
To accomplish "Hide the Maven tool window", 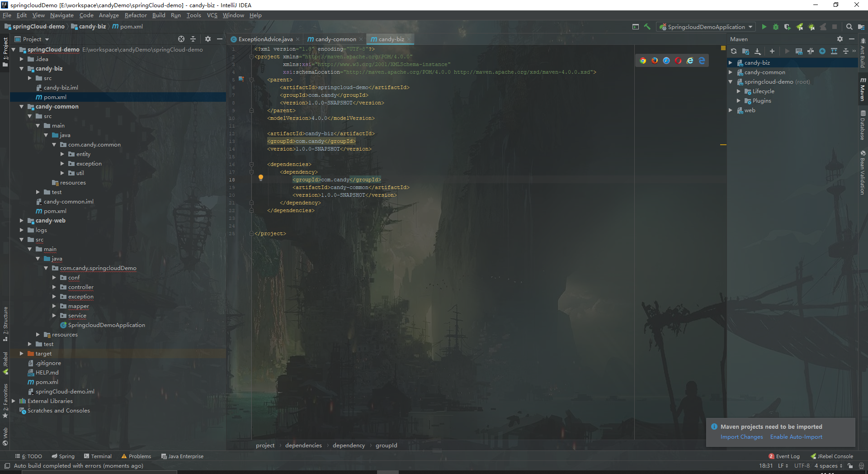I will pyautogui.click(x=852, y=39).
